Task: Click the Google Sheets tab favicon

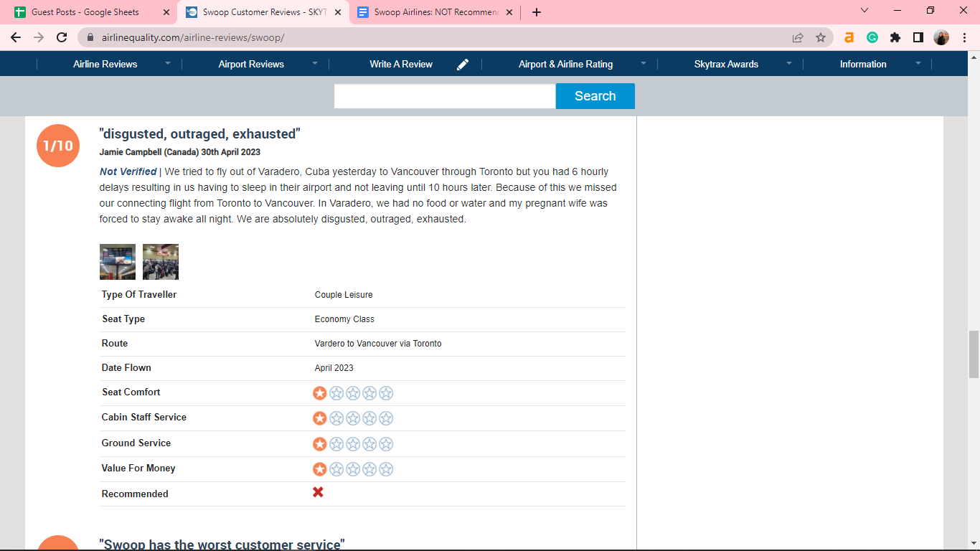Action: tap(20, 12)
